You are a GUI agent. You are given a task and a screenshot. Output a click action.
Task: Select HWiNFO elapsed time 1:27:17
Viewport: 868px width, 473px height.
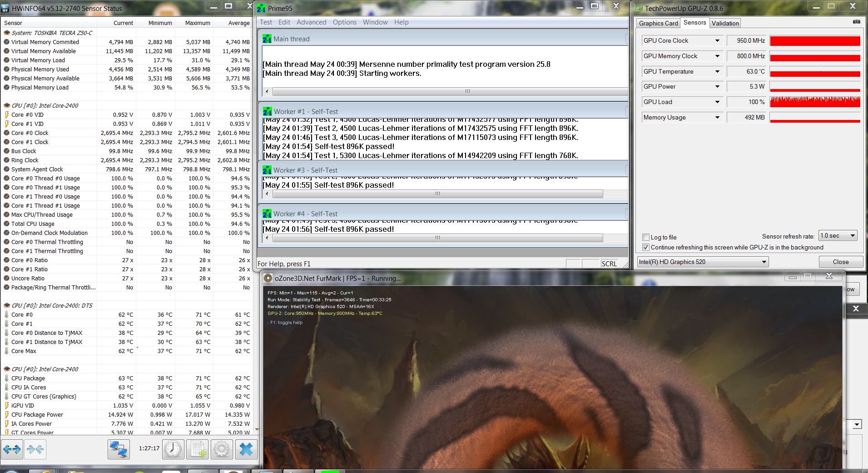point(149,448)
